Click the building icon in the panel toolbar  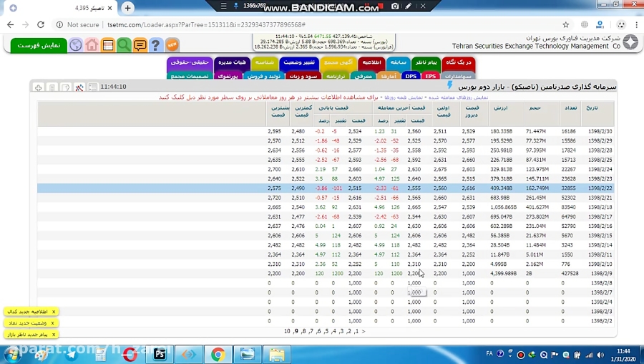[52, 87]
